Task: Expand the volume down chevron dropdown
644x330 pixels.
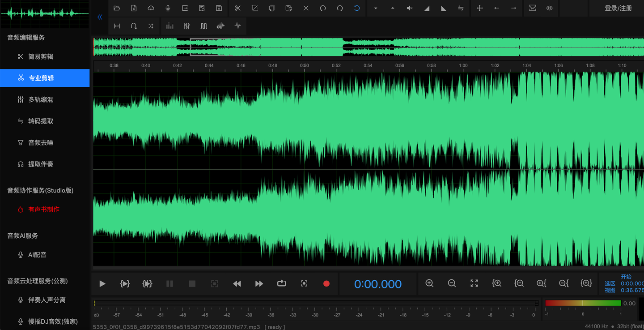Action: (x=376, y=8)
